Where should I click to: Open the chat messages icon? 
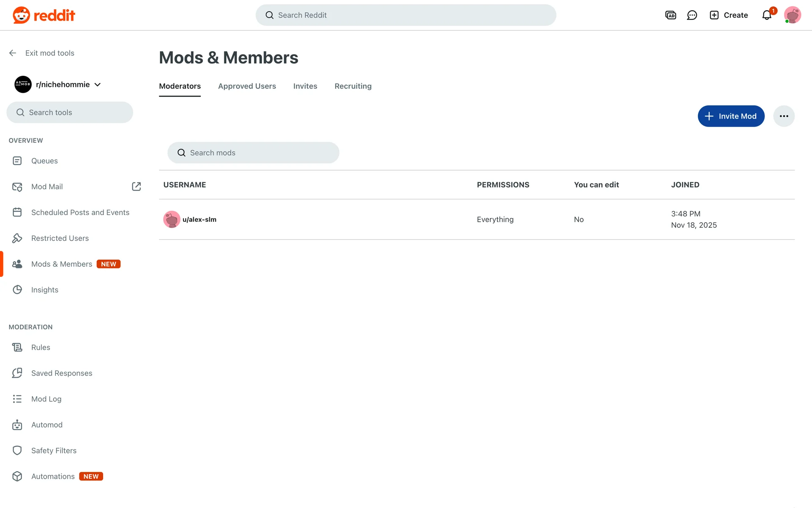pos(692,15)
